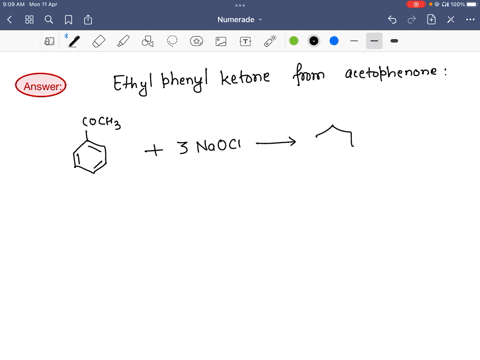Open the share export icon
Image resolution: width=480 pixels, height=360 pixels.
click(88, 20)
